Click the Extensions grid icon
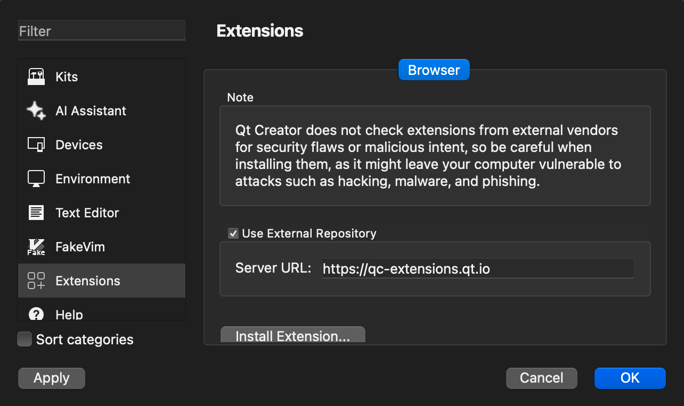684x406 pixels. point(36,281)
